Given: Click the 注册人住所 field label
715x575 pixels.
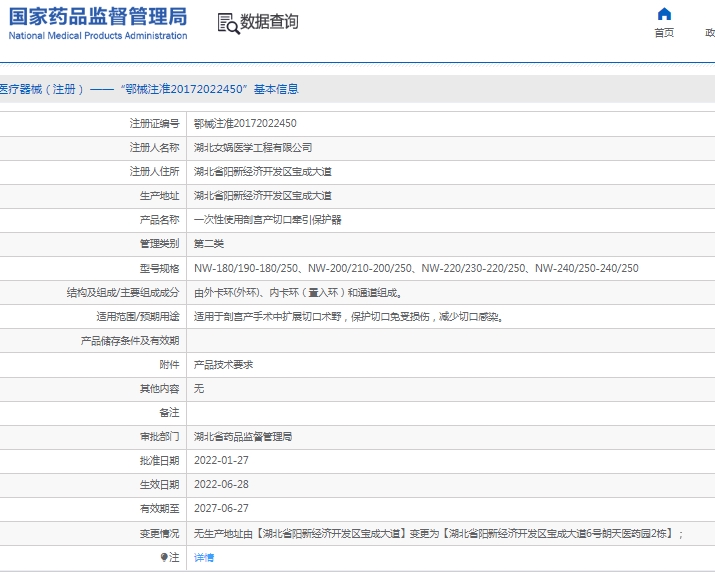Looking at the screenshot, I should point(154,171).
